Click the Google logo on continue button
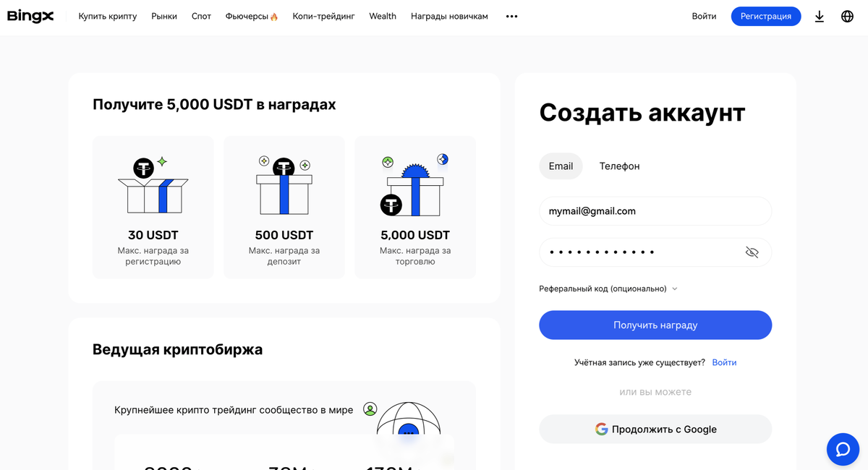Screen dimensions: 868x470 point(601,429)
